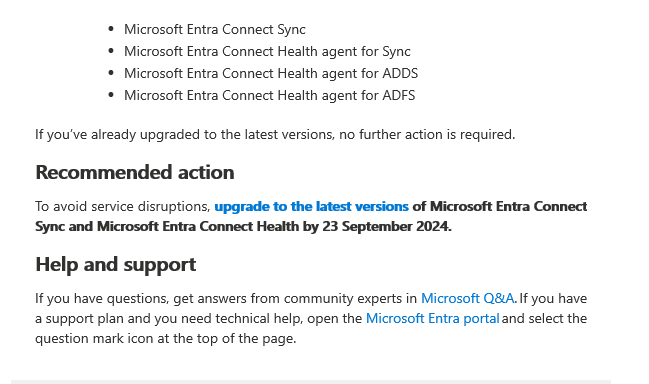Open the "upgrade to the latest versions" link
This screenshot has height=384, width=649.
pyautogui.click(x=311, y=206)
